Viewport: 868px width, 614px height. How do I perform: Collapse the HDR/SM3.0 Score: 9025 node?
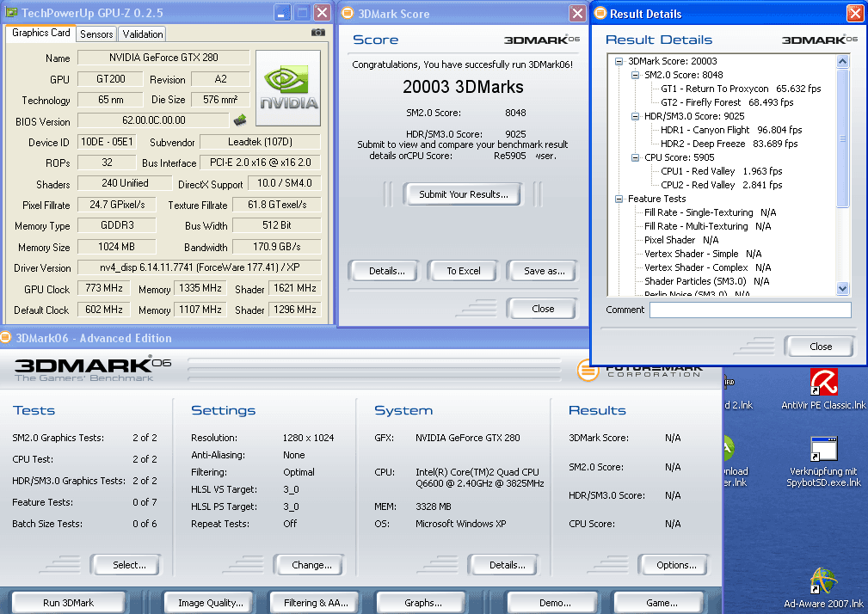[x=636, y=117]
